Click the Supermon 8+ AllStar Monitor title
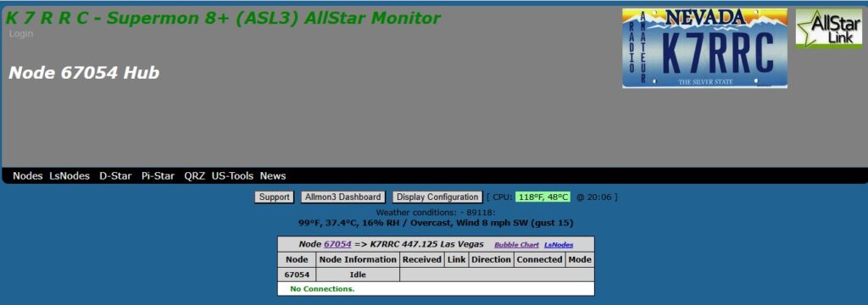868x305 pixels. (223, 19)
